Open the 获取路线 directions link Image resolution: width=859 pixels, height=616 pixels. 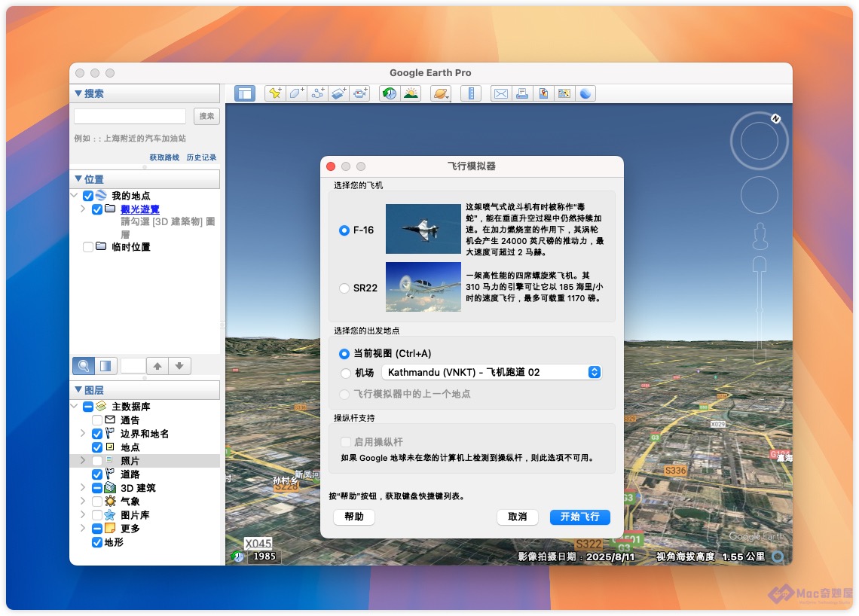[x=164, y=157]
